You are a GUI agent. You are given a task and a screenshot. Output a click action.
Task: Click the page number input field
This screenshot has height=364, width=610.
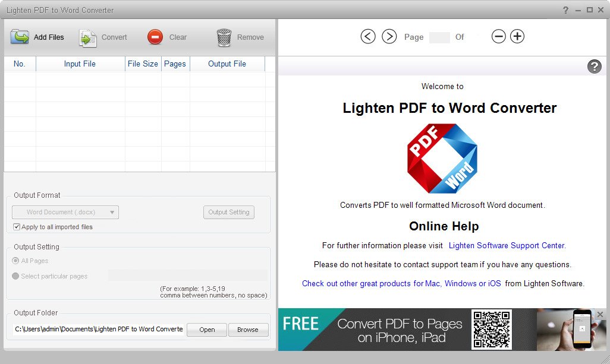[x=439, y=37]
